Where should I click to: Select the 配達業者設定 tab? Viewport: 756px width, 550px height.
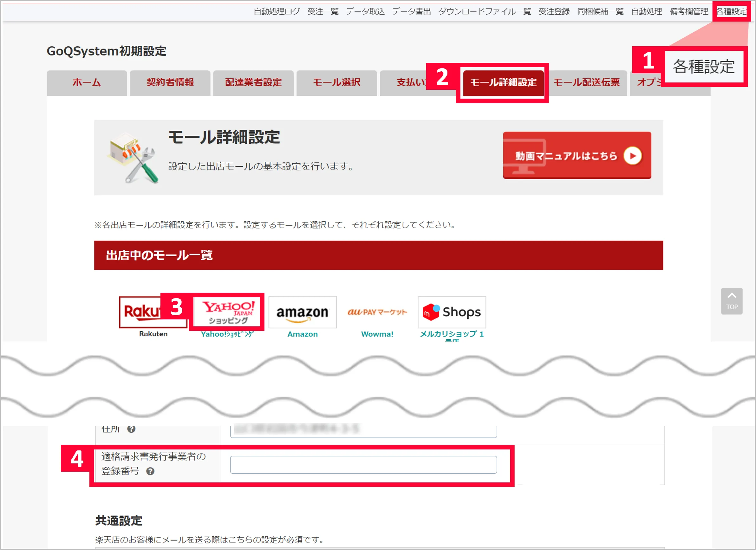(253, 82)
